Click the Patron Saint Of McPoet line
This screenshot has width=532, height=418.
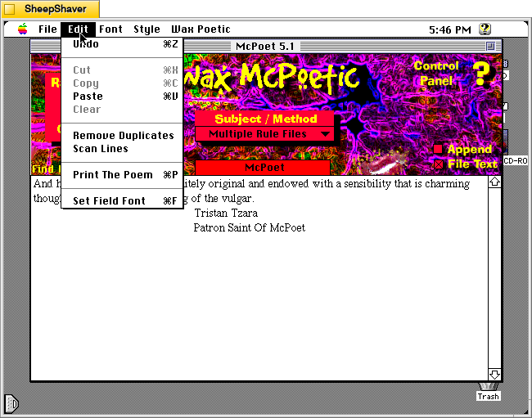point(250,227)
